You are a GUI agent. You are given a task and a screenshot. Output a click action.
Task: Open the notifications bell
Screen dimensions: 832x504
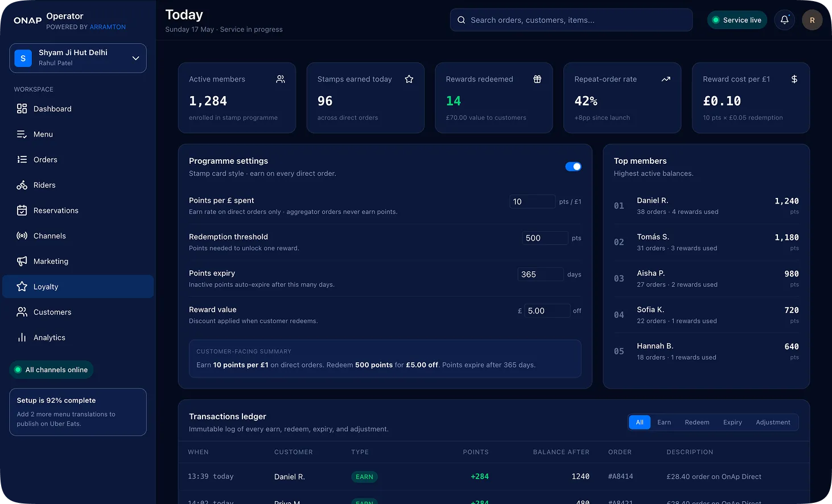pos(784,20)
